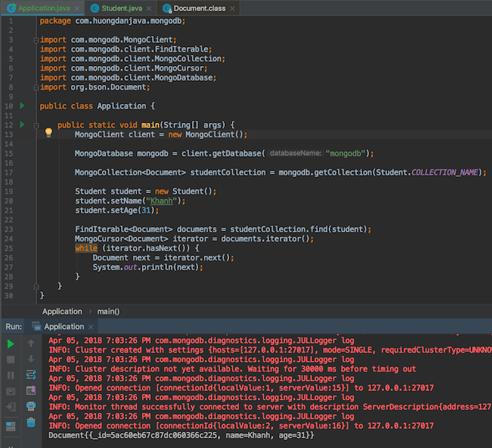Viewport: 492px width, 448px height.
Task: Click the Exit arrow icon in Run panel
Action: coord(11,407)
